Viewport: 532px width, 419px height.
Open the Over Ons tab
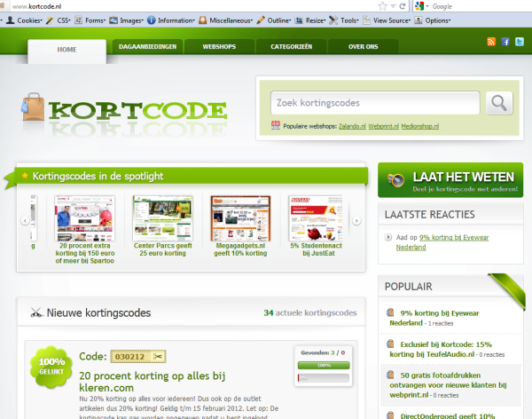pyautogui.click(x=363, y=46)
